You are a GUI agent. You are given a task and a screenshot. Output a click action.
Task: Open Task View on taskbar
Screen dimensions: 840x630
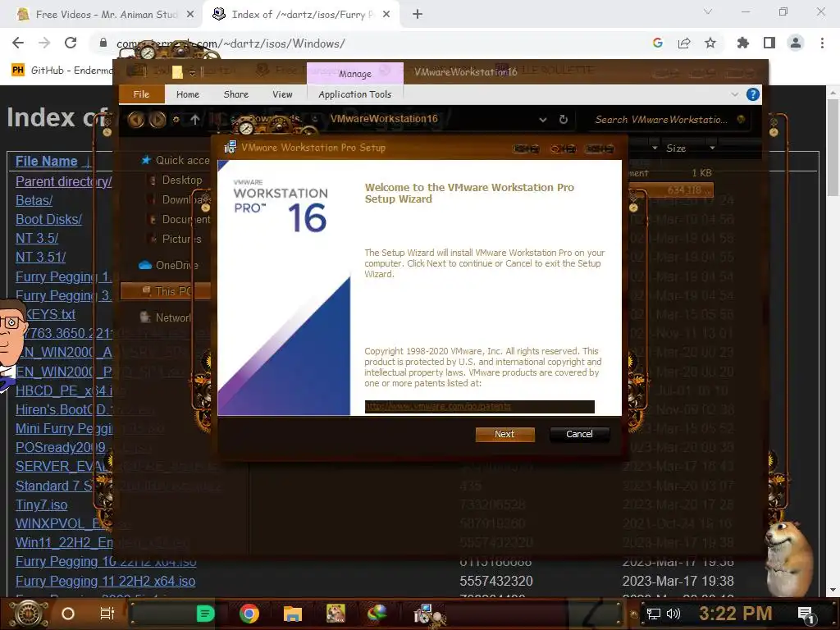(107, 614)
